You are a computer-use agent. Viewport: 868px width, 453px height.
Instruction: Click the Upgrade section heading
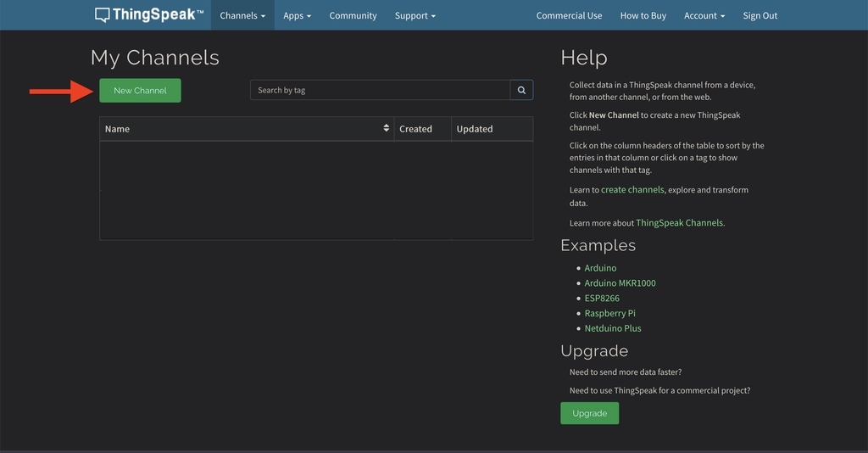tap(594, 351)
